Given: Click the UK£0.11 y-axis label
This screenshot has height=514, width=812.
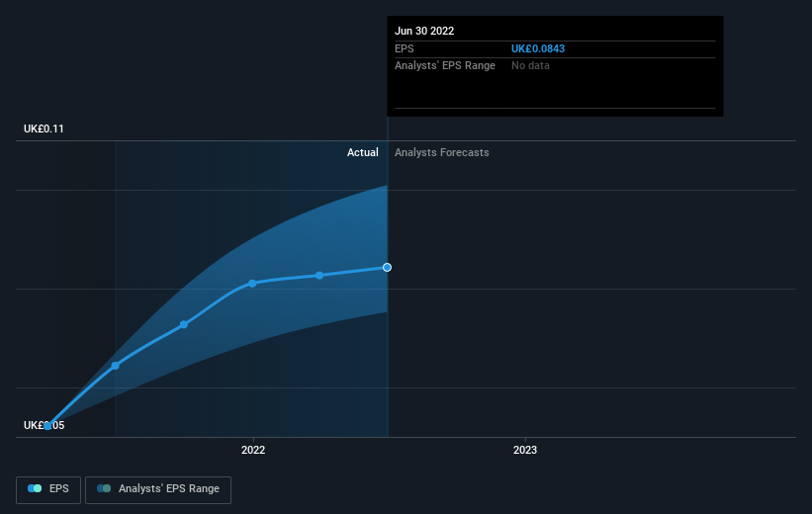Looking at the screenshot, I should point(44,128).
